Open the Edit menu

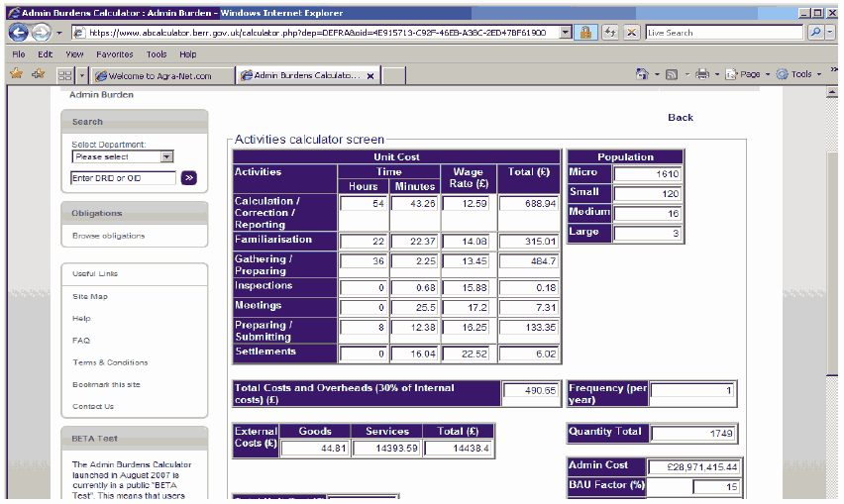46,54
